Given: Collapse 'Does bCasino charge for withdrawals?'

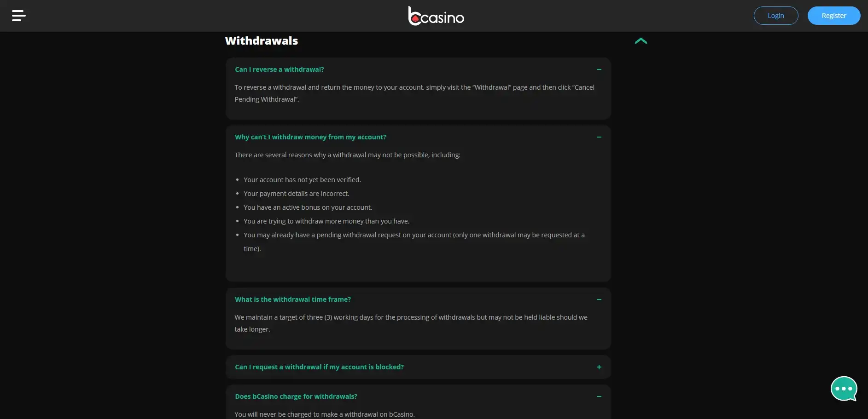Looking at the screenshot, I should pyautogui.click(x=296, y=396).
